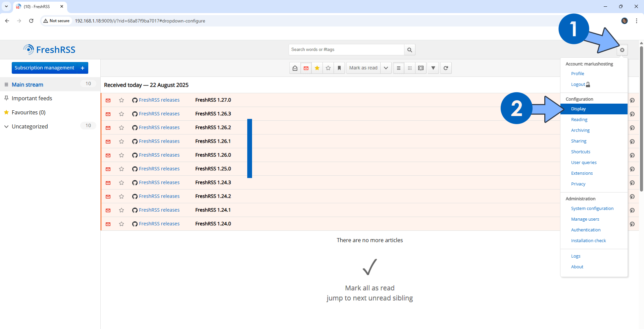Open Subscription management
644x329 pixels.
click(x=44, y=68)
